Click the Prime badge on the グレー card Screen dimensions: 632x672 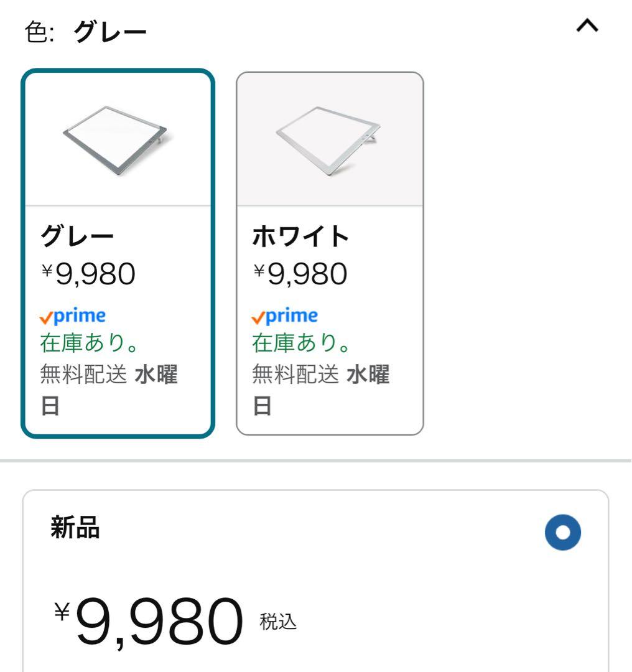point(73,316)
